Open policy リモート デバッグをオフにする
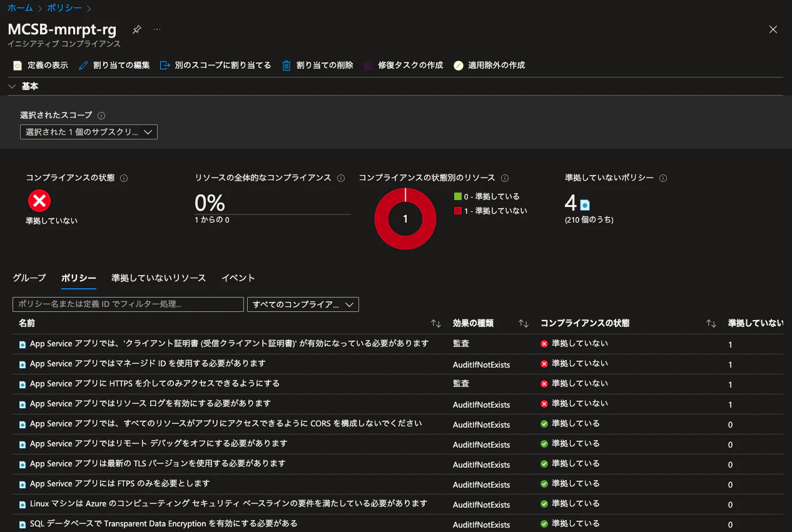This screenshot has height=532, width=792. tap(158, 443)
